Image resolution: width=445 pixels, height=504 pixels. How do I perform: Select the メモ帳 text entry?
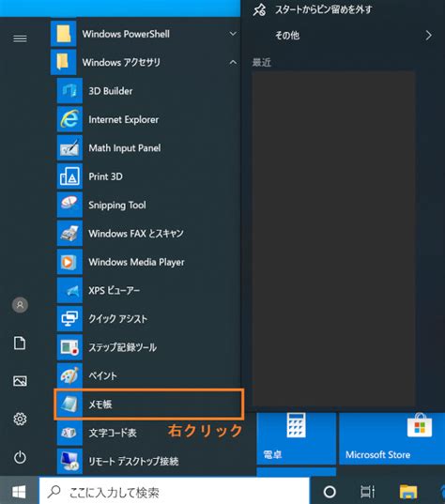pos(100,404)
